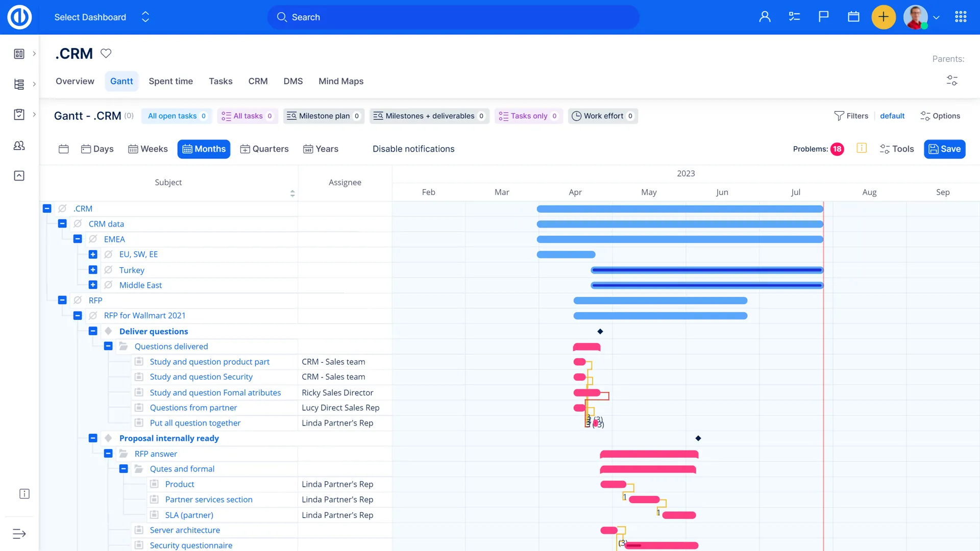The width and height of the screenshot is (980, 551).
Task: Open the flag icon in the top bar
Action: 823,17
